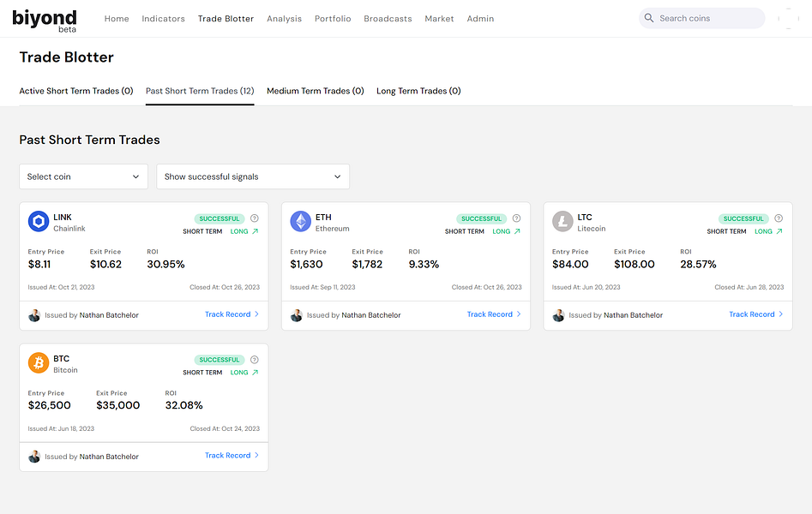
Task: Click the Litecoin coin icon
Action: 562,222
